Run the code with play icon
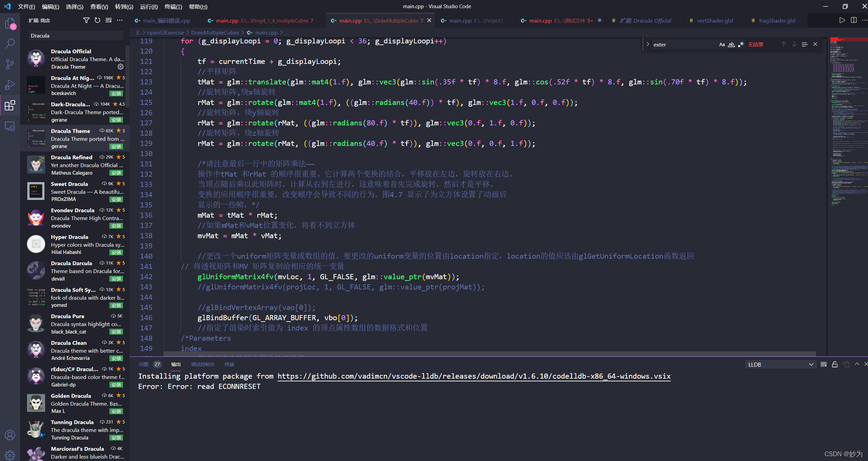 pos(842,21)
